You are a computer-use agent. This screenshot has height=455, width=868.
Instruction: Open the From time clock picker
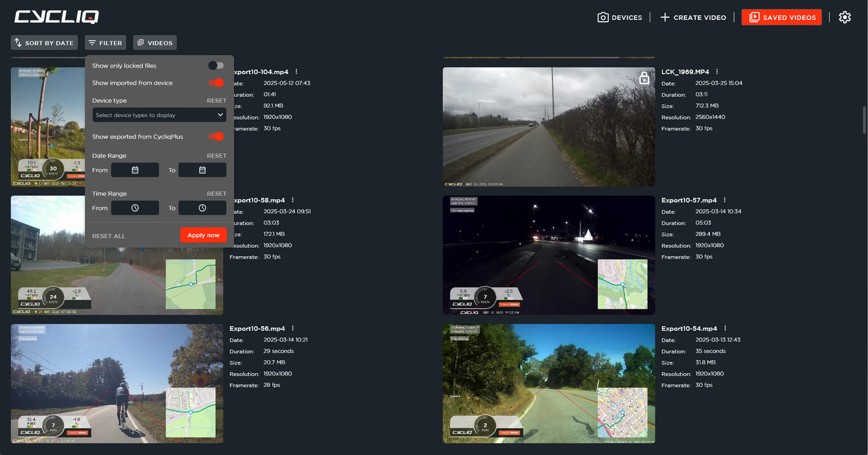[135, 208]
